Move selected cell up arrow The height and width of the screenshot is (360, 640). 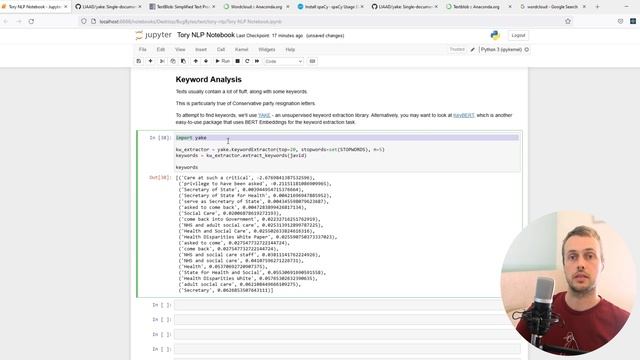pyautogui.click(x=196, y=61)
